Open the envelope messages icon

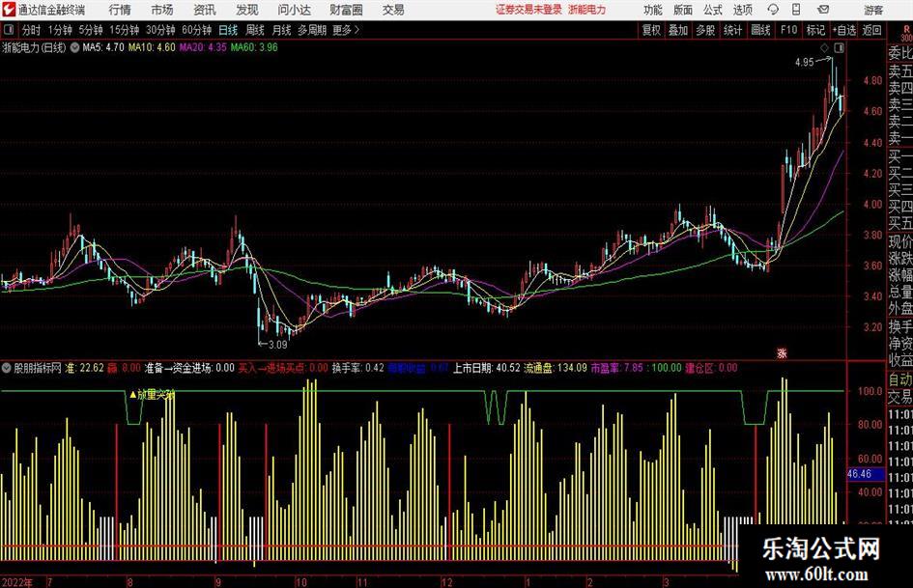click(823, 10)
